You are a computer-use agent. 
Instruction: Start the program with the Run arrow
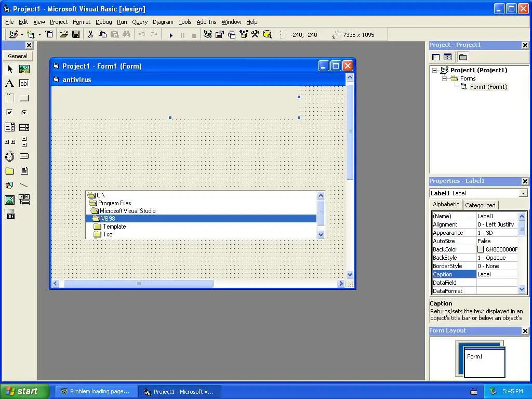171,35
